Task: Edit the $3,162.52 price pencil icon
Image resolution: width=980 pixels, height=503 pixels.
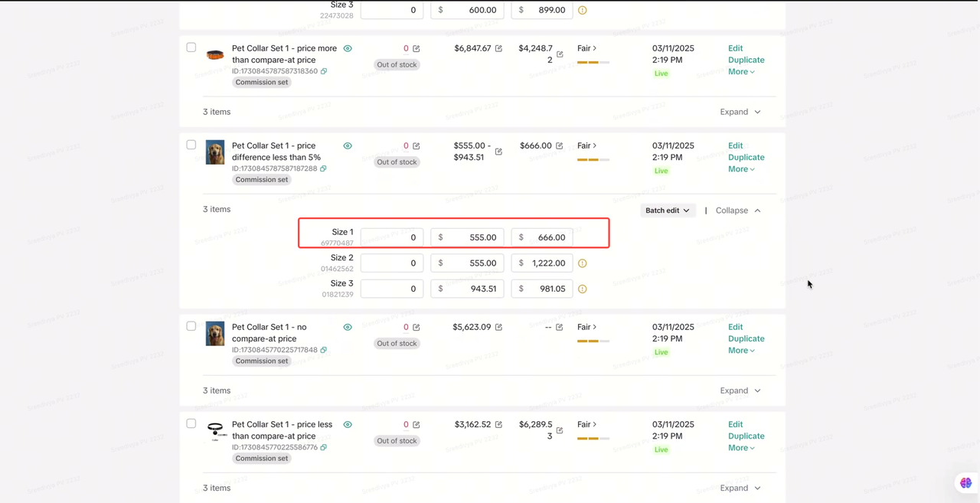Action: 498,425
